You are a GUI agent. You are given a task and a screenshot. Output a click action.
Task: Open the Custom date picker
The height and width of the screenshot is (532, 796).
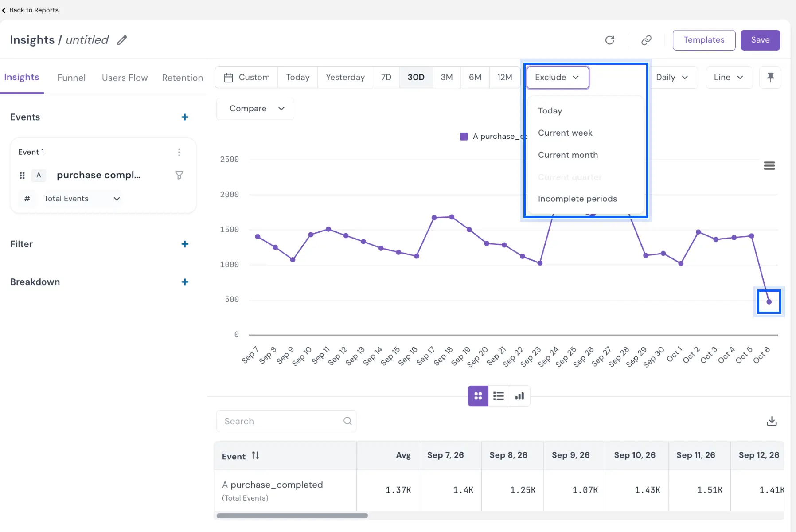click(x=247, y=78)
